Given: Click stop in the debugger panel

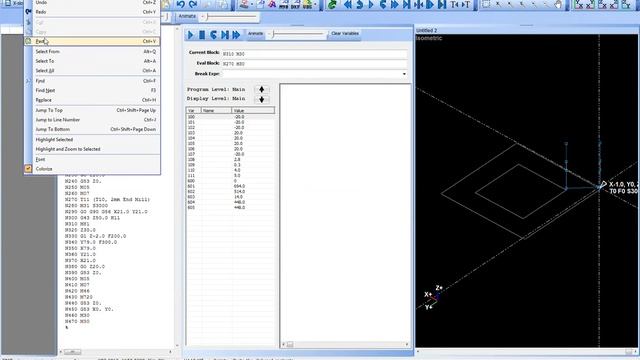Looking at the screenshot, I should click(x=202, y=35).
